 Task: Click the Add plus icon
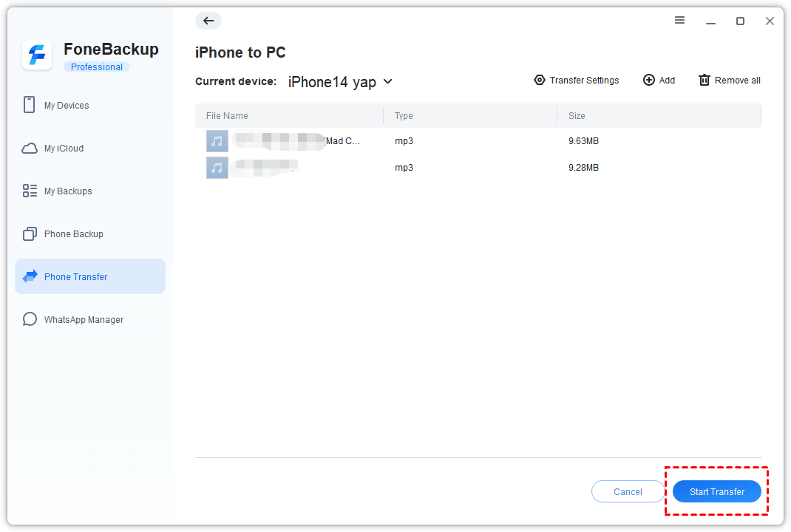point(649,80)
